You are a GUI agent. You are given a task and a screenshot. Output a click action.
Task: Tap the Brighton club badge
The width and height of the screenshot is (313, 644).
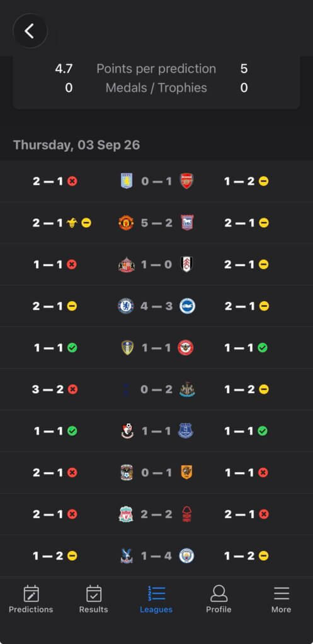coord(187,306)
